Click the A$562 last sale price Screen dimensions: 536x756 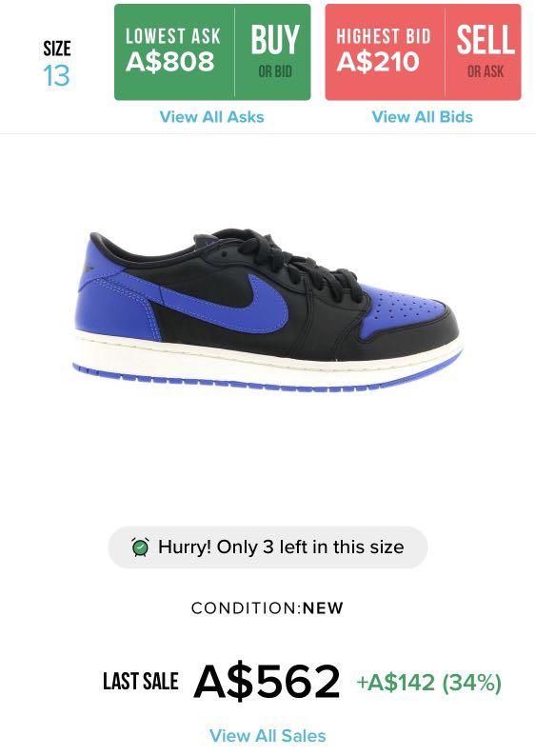click(267, 682)
